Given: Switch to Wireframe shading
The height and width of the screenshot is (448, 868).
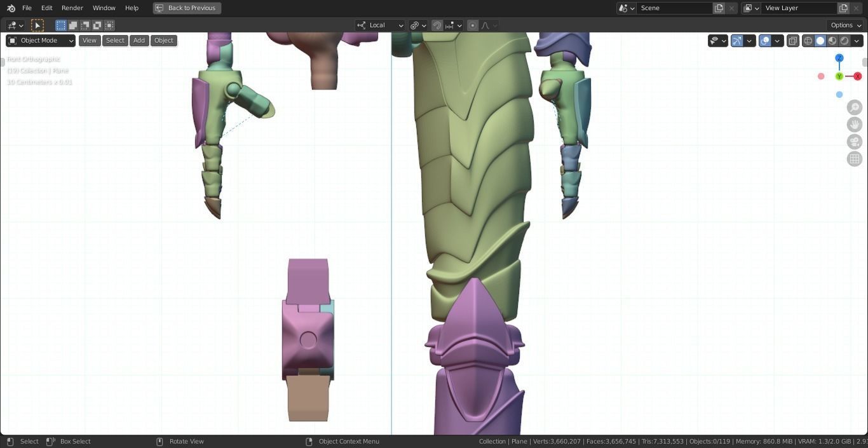Looking at the screenshot, I should click(x=808, y=41).
